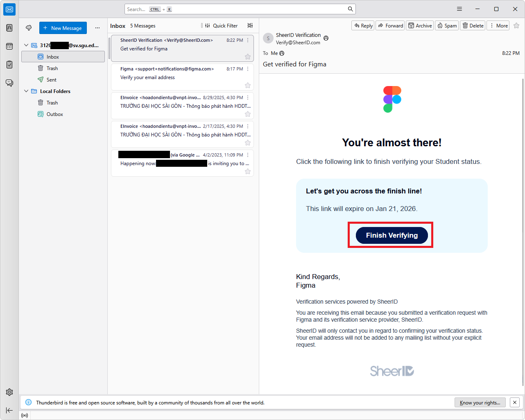Star the SheerID Verification message in list
The height and width of the screenshot is (420, 525).
tap(248, 57)
